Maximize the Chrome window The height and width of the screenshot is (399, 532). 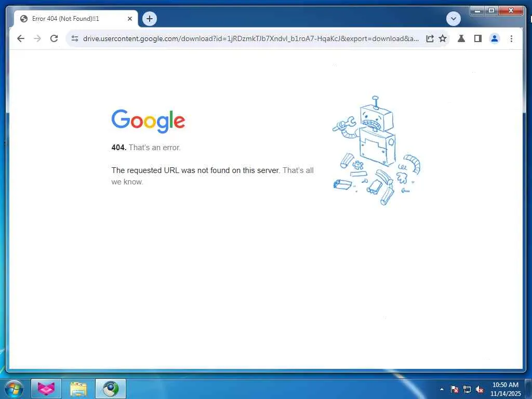491,11
